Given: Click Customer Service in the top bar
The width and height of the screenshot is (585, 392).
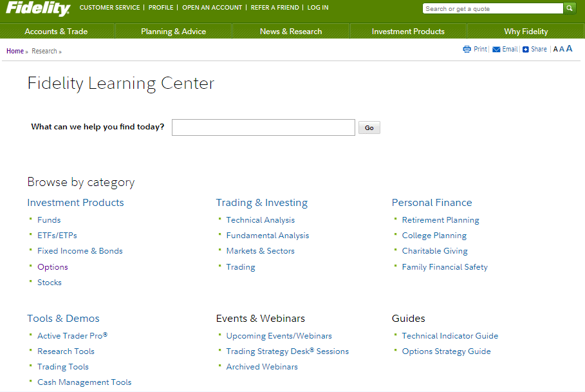Looking at the screenshot, I should coord(109,8).
